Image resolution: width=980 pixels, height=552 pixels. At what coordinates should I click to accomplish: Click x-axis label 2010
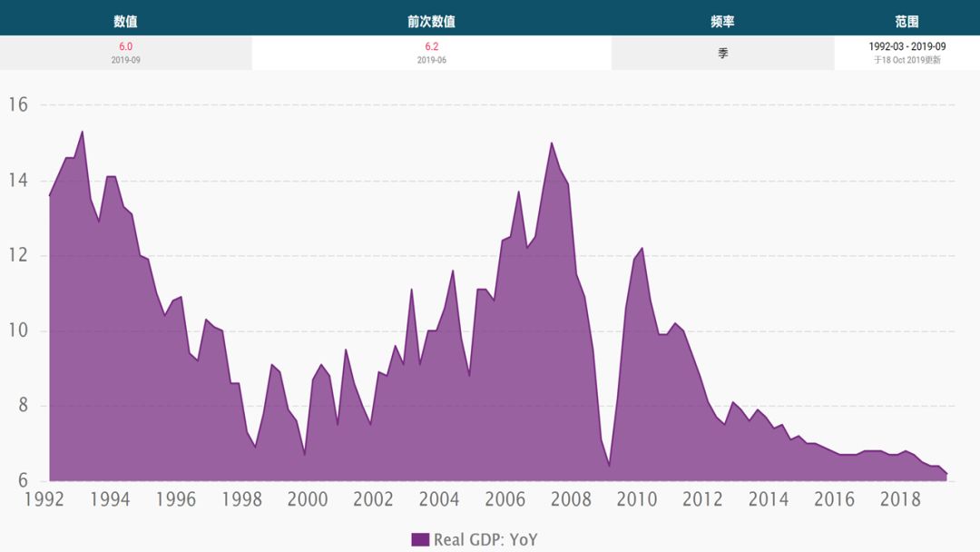(x=637, y=498)
